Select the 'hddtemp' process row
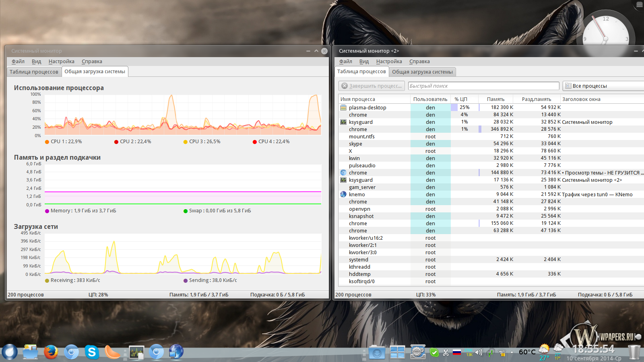The image size is (644, 362). (x=491, y=274)
